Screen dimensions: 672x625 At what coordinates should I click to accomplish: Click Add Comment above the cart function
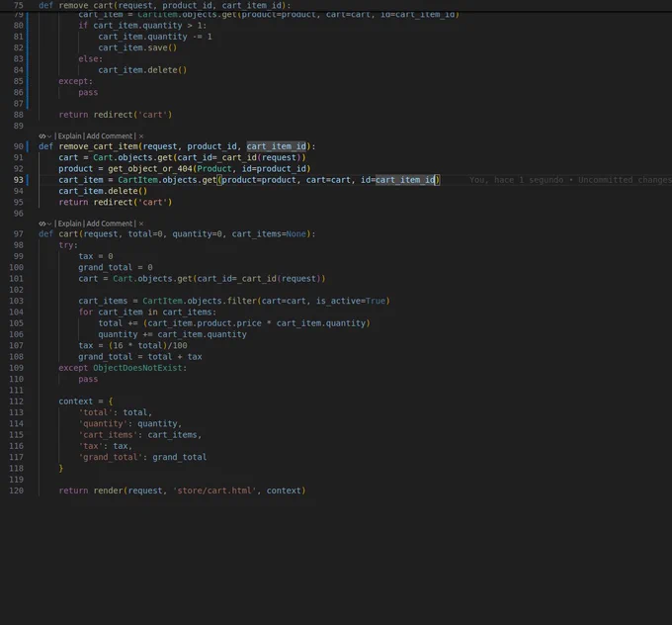[110, 223]
